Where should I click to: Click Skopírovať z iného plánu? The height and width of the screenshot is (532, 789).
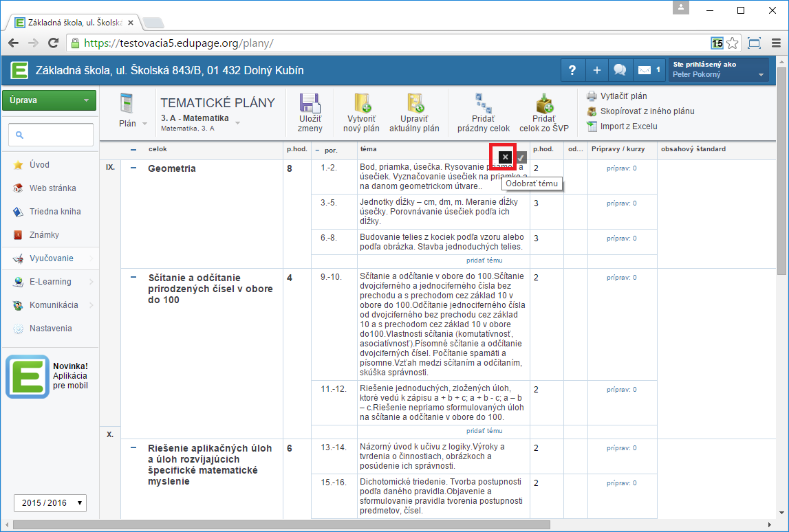(x=647, y=111)
